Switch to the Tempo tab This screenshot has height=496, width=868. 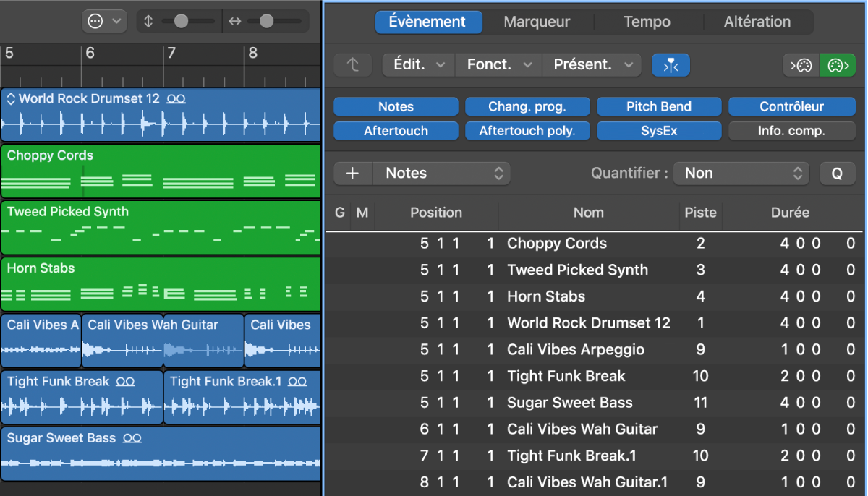coord(647,22)
